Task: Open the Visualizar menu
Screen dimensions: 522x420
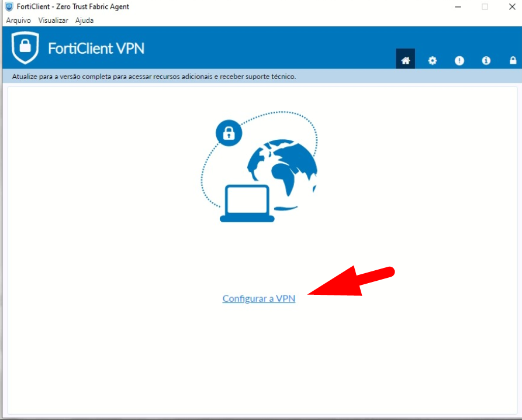Action: point(53,20)
